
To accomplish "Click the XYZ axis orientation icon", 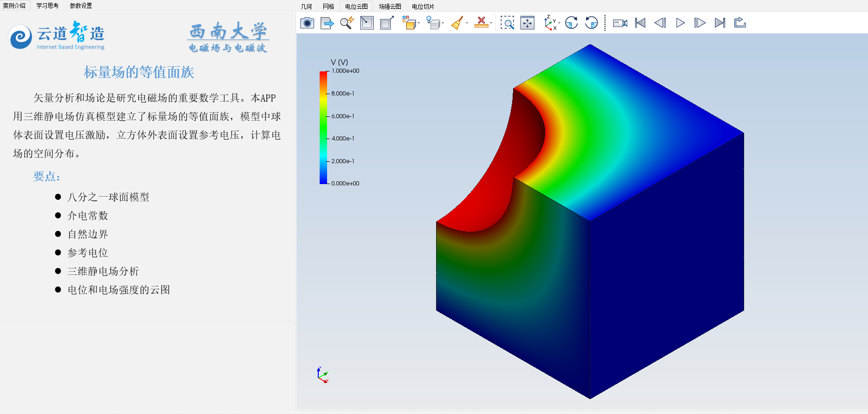I will click(x=550, y=23).
